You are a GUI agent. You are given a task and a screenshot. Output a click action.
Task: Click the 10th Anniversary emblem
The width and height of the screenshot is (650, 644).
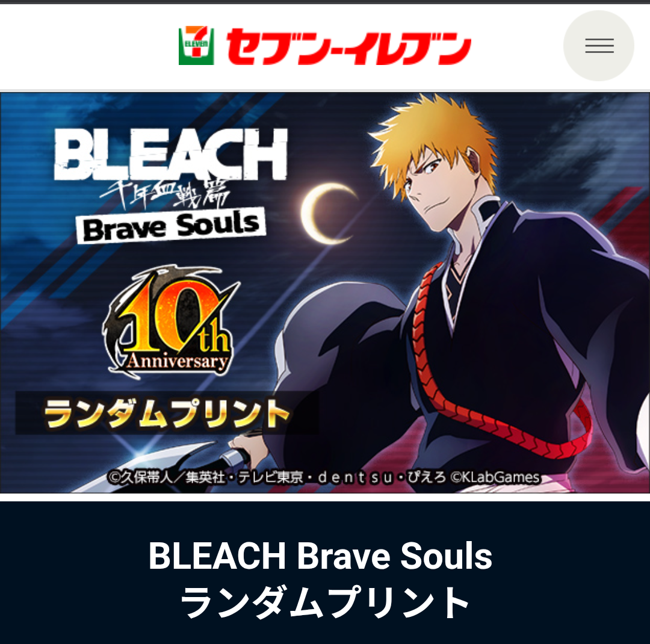[x=171, y=321]
